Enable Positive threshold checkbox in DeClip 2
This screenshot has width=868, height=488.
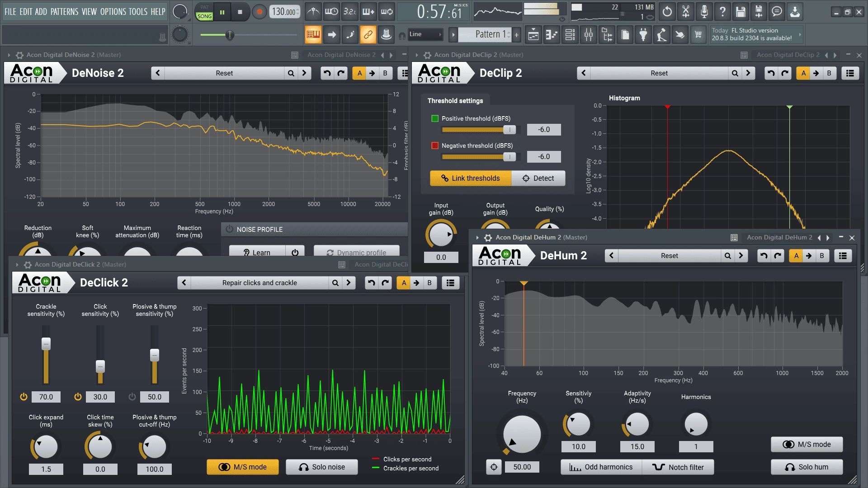click(x=435, y=118)
